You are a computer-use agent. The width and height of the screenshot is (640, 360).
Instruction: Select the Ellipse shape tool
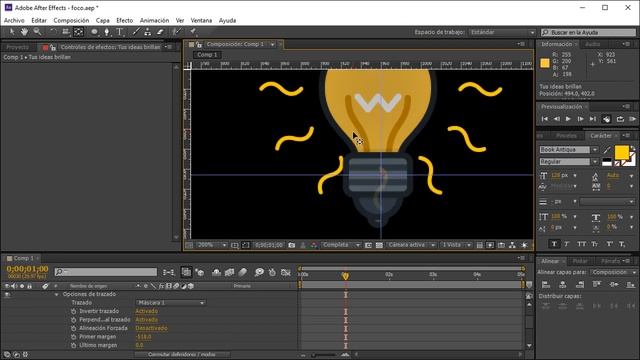pyautogui.click(x=94, y=32)
